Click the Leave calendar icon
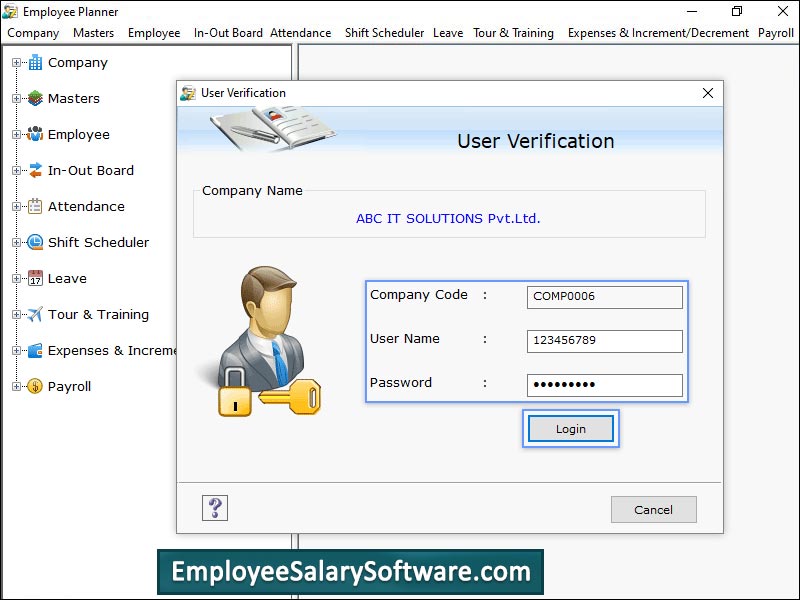The height and width of the screenshot is (600, 800). tap(35, 278)
